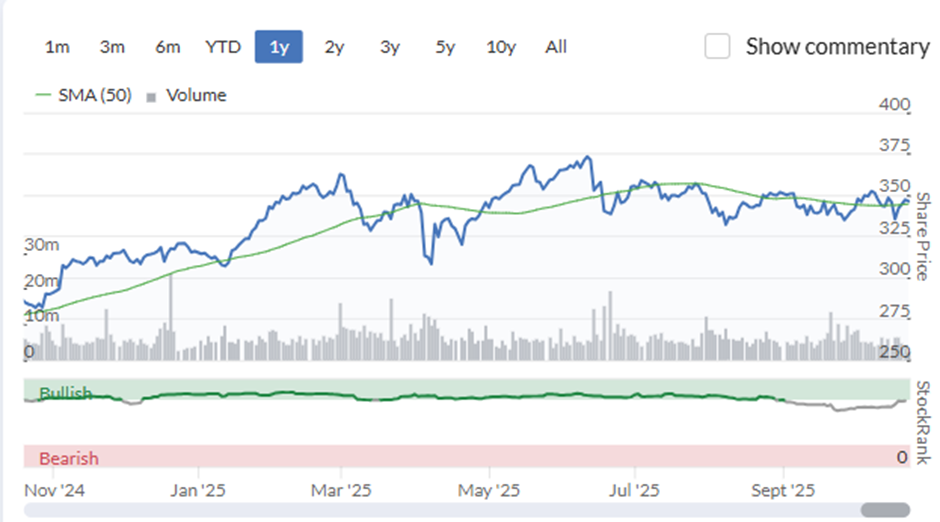
Task: Choose the 5y time range
Action: (445, 47)
